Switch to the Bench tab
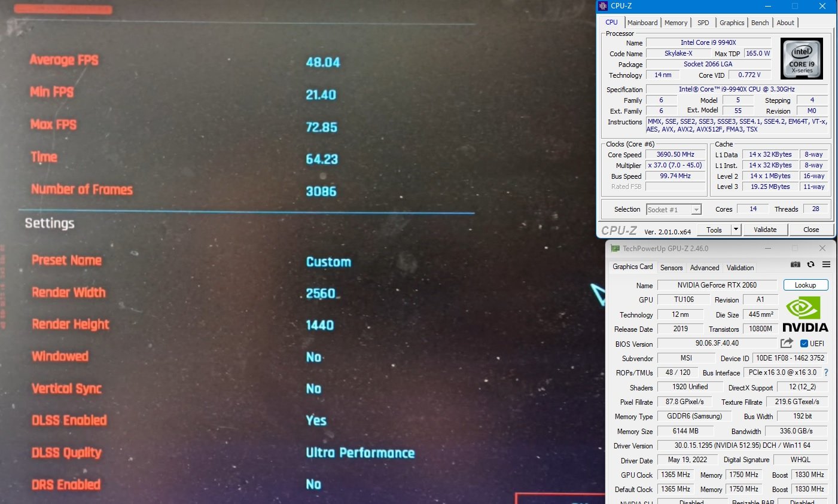Viewport: 838px width, 504px height. [x=760, y=23]
